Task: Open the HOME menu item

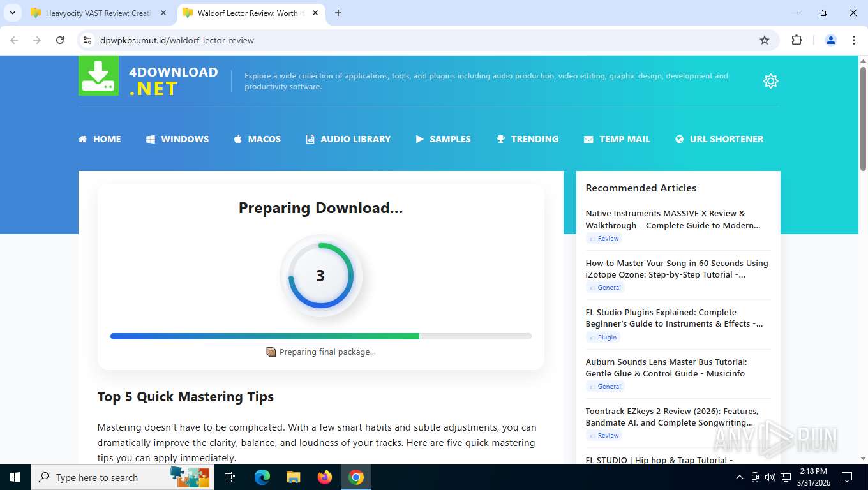Action: (100, 139)
